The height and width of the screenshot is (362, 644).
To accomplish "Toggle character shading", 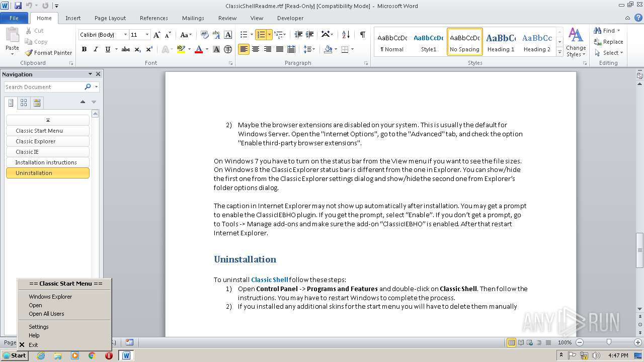I will [x=216, y=49].
